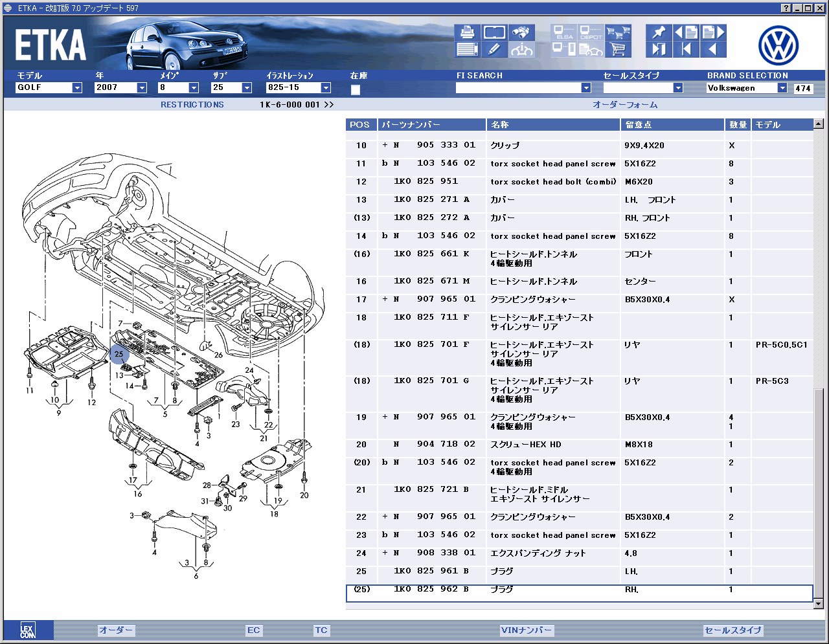Click the pushpin bookmark icon
829x644 pixels.
659,32
